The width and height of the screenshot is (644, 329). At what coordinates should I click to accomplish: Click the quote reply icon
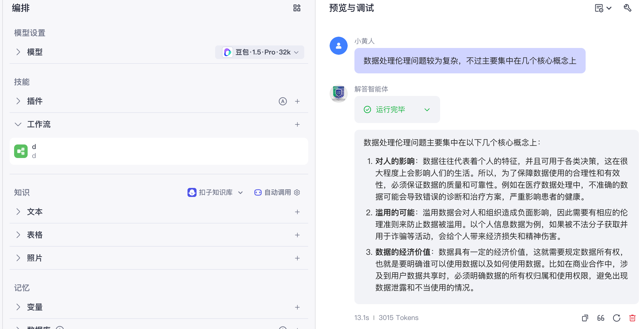pyautogui.click(x=601, y=318)
